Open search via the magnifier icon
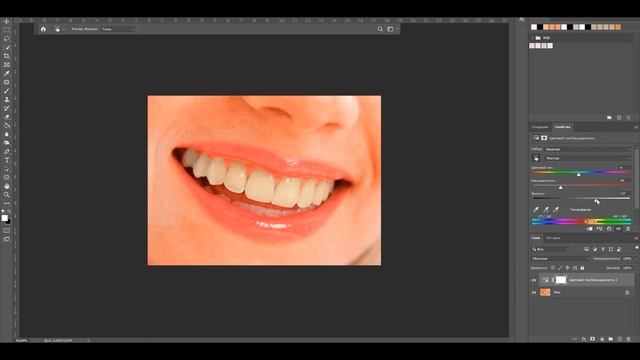The height and width of the screenshot is (360, 640). (380, 29)
